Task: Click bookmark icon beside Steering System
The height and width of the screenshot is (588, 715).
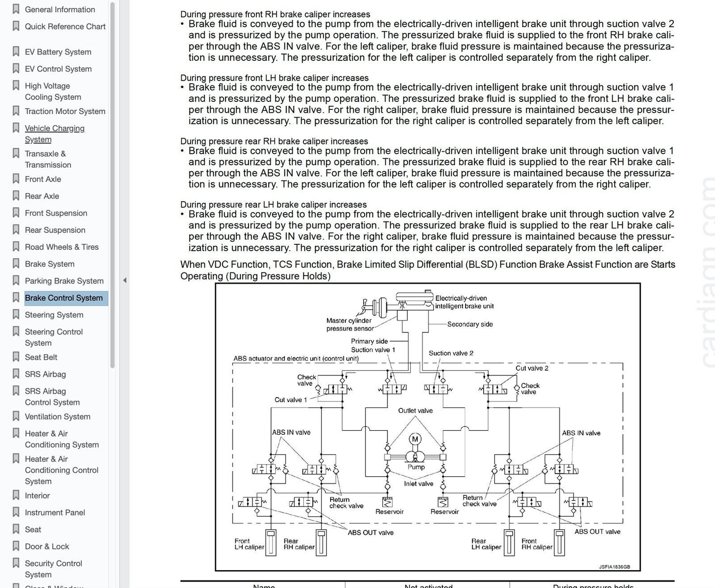Action: [16, 314]
